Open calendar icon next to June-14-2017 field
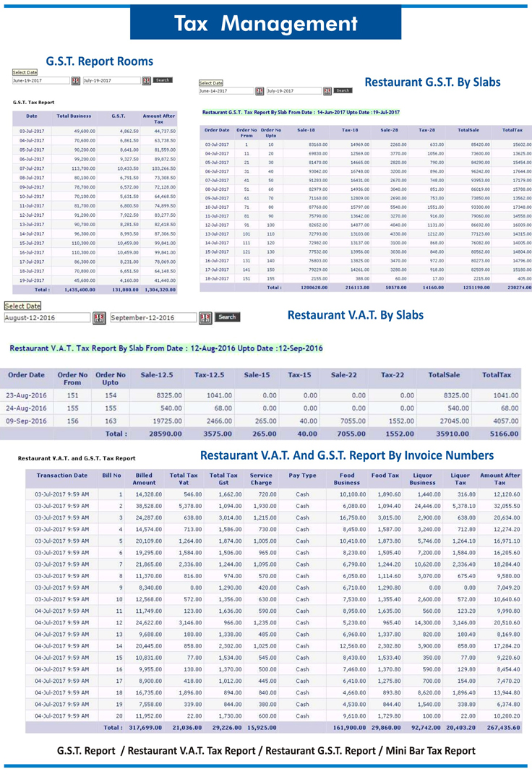 tap(259, 91)
